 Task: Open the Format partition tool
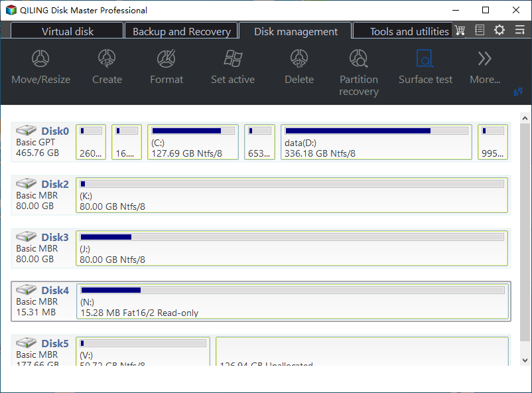[x=166, y=67]
